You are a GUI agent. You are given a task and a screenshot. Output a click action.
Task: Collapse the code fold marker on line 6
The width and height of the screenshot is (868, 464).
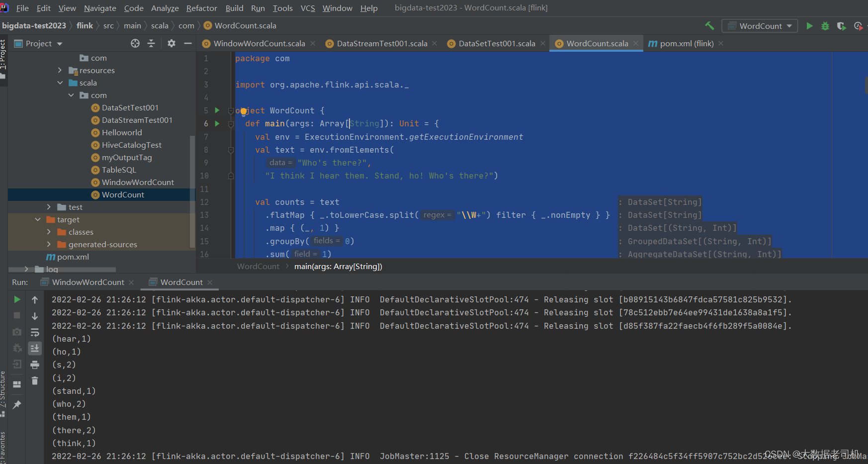231,124
